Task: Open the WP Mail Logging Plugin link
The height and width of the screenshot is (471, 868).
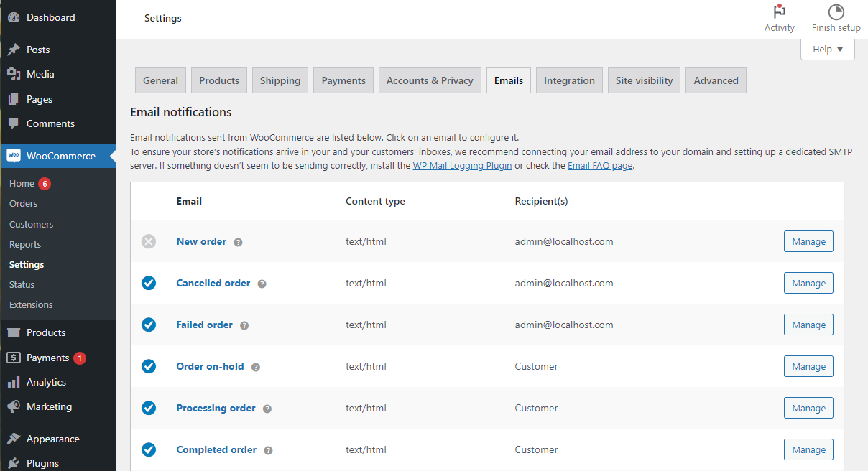Action: [x=462, y=165]
